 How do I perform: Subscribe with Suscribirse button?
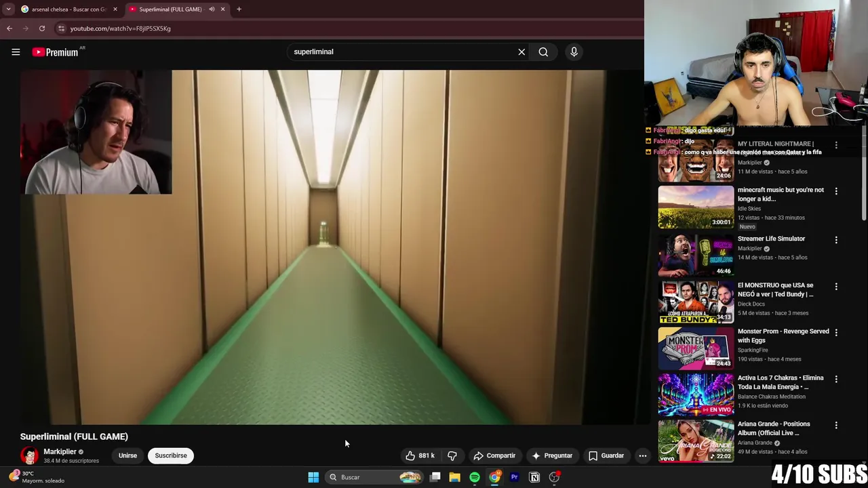(171, 455)
